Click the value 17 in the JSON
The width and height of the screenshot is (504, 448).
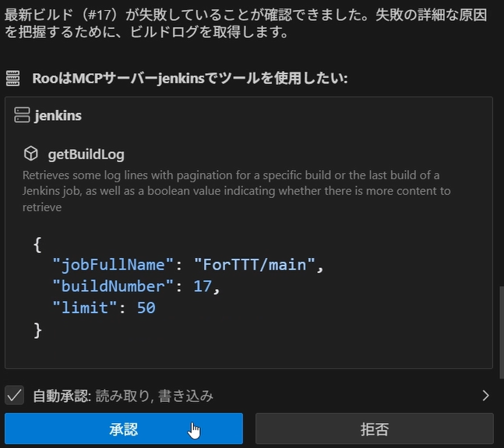[x=203, y=287]
